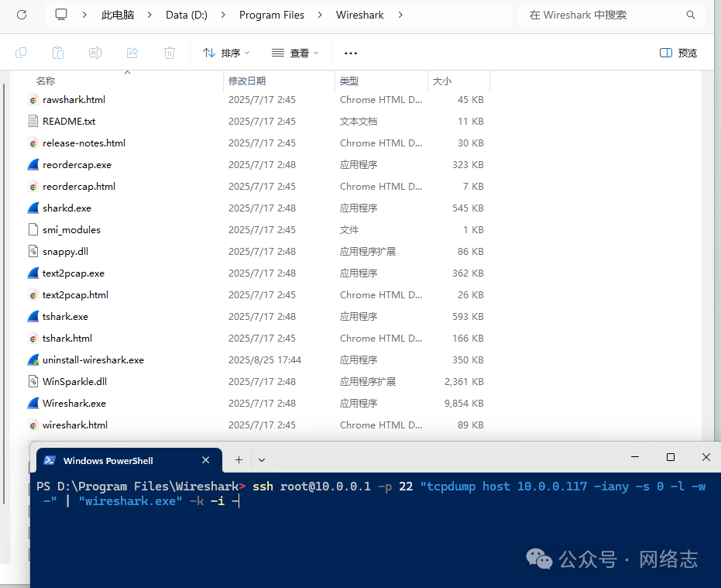Viewport: 721px width, 588px height.
Task: Open PowerShell new tab dropdown arrow
Action: coord(262,459)
